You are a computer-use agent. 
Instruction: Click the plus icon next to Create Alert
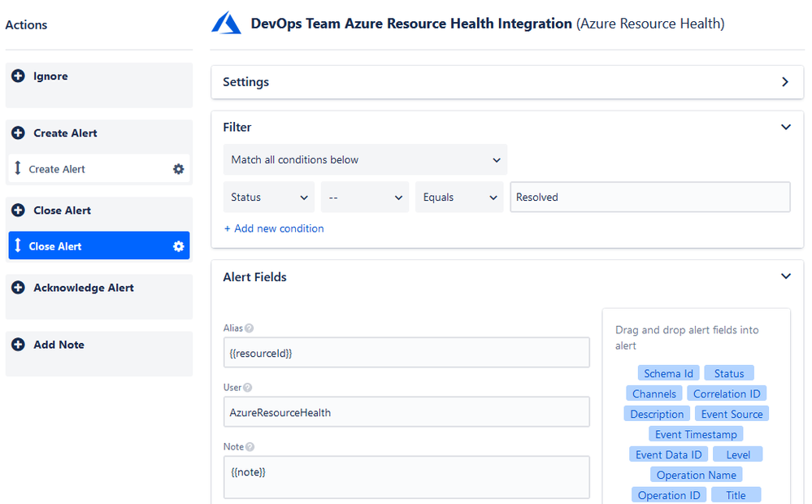pos(18,133)
